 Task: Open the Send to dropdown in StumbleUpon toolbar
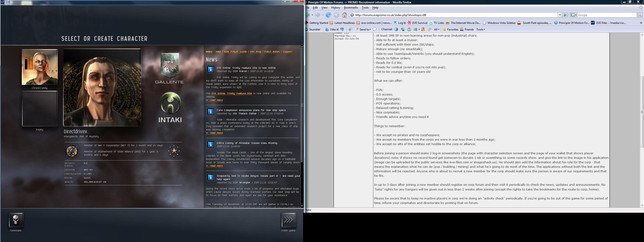(x=363, y=30)
